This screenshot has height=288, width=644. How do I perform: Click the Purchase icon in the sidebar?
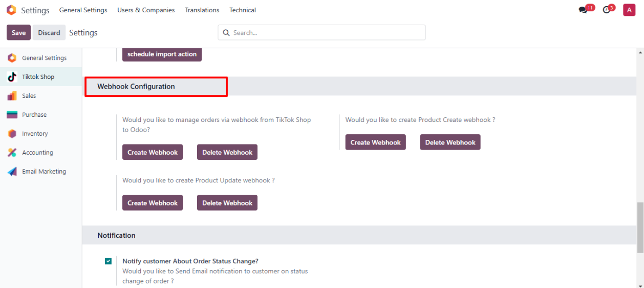(12, 115)
